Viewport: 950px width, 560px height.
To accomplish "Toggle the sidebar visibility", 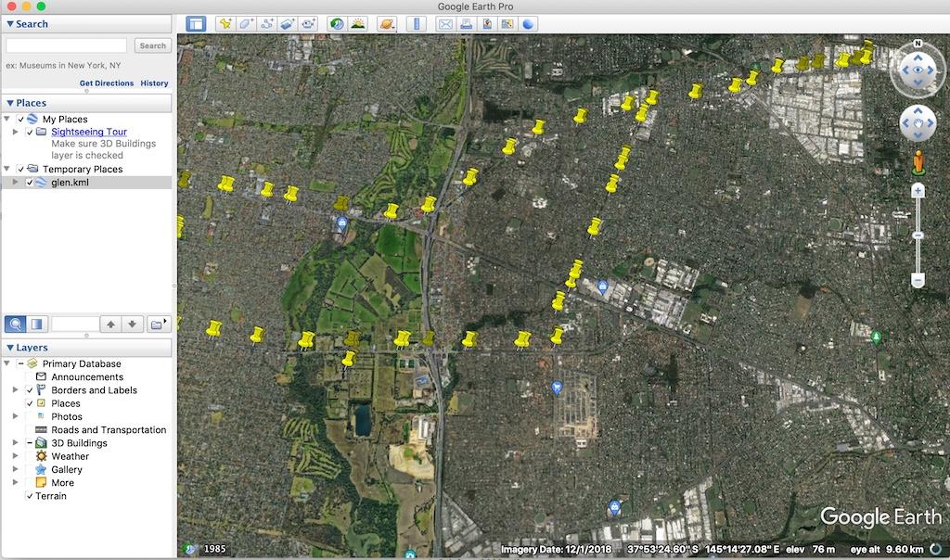I will 196,23.
